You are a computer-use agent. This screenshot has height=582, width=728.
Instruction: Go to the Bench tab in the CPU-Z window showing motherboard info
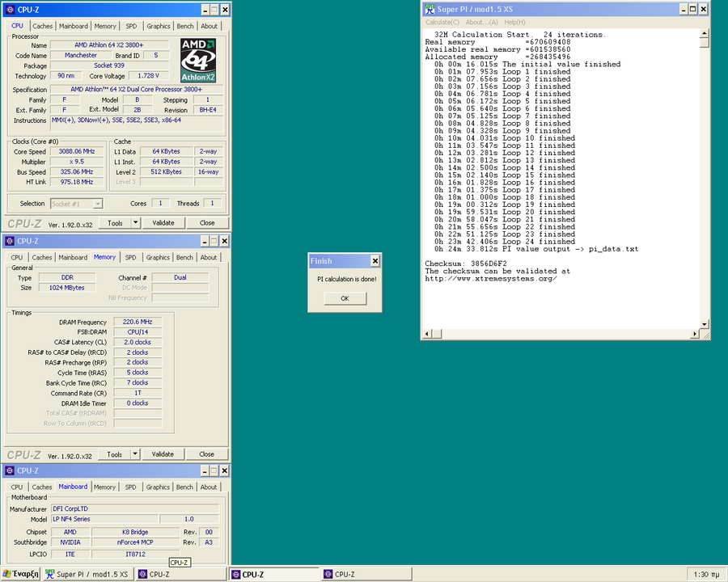click(x=184, y=487)
